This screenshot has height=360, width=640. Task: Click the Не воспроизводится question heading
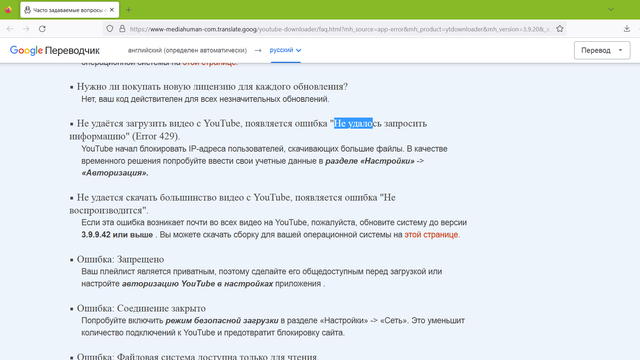(x=233, y=204)
